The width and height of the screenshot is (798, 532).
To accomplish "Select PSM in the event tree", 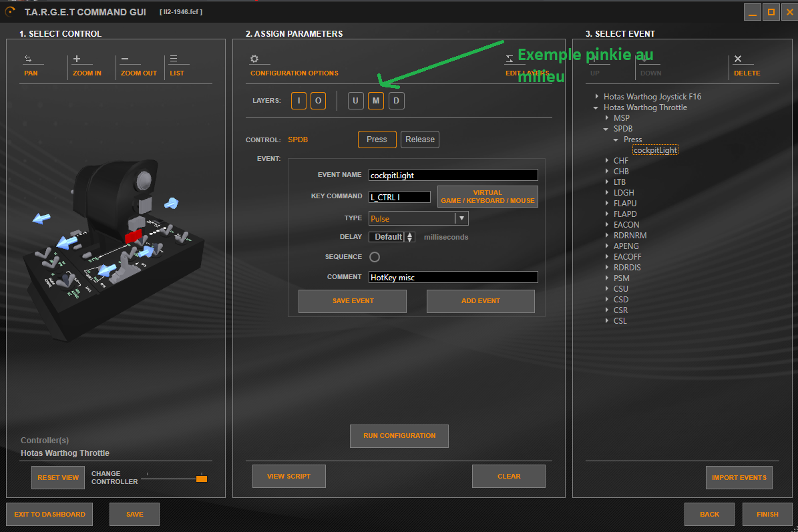I will tap(622, 278).
